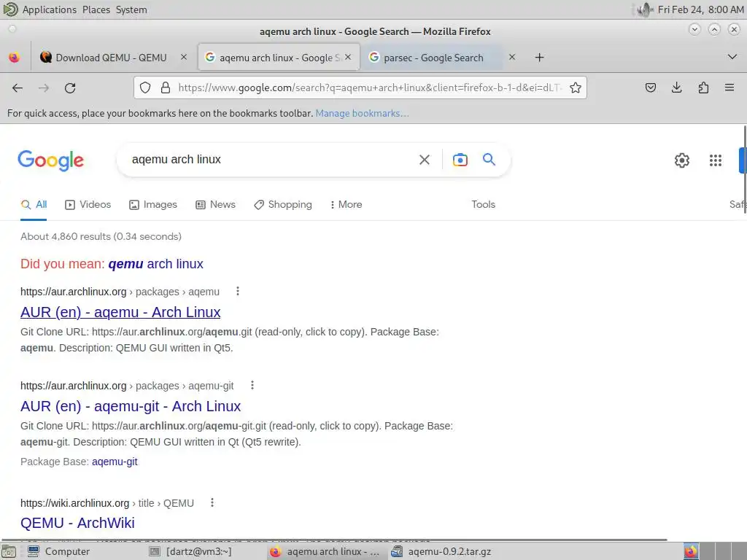Open AUR (en) - aqemu-git - Arch Linux result
The height and width of the screenshot is (560, 747).
tap(131, 406)
